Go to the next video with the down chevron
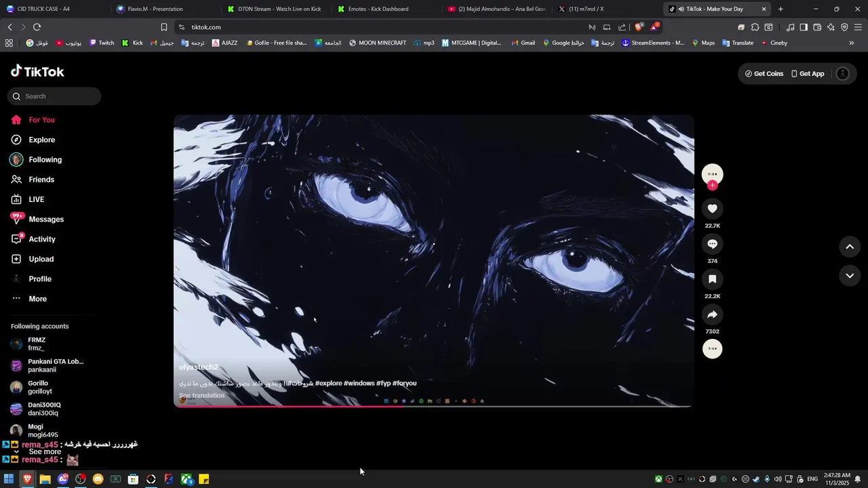The height and width of the screenshot is (488, 868). 850,275
